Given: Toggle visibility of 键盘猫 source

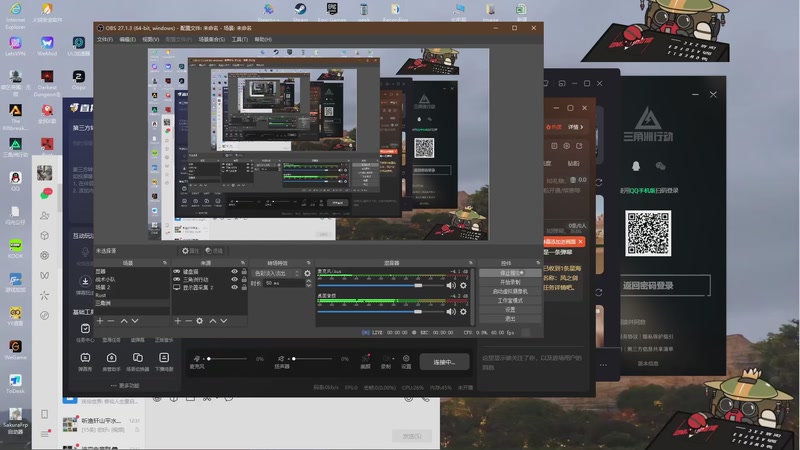Looking at the screenshot, I should (234, 271).
